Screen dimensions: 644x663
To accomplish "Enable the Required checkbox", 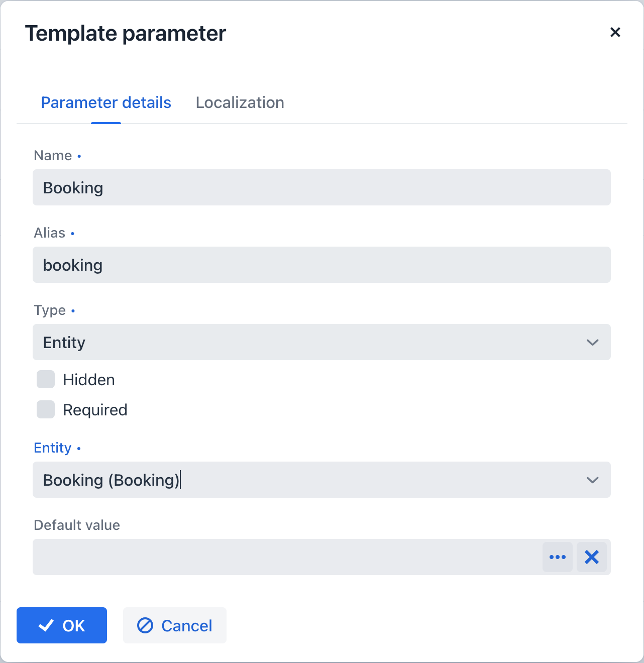I will click(x=45, y=409).
